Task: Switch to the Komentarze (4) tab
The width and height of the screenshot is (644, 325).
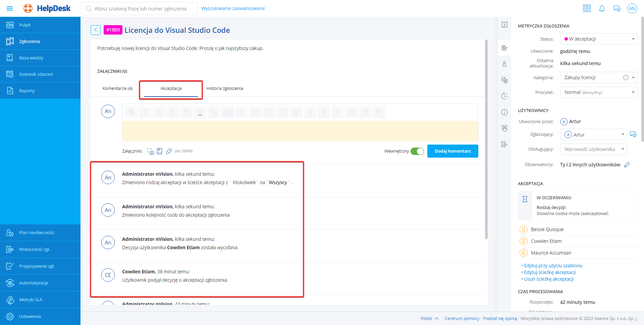Action: (117, 89)
